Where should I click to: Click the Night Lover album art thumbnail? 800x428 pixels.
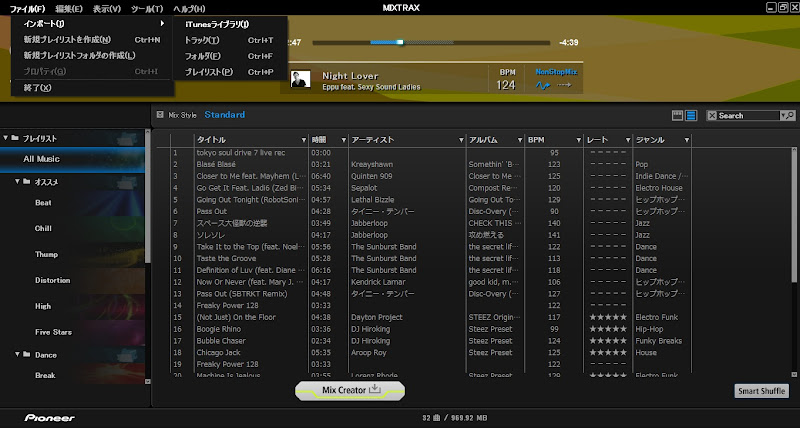click(x=300, y=80)
